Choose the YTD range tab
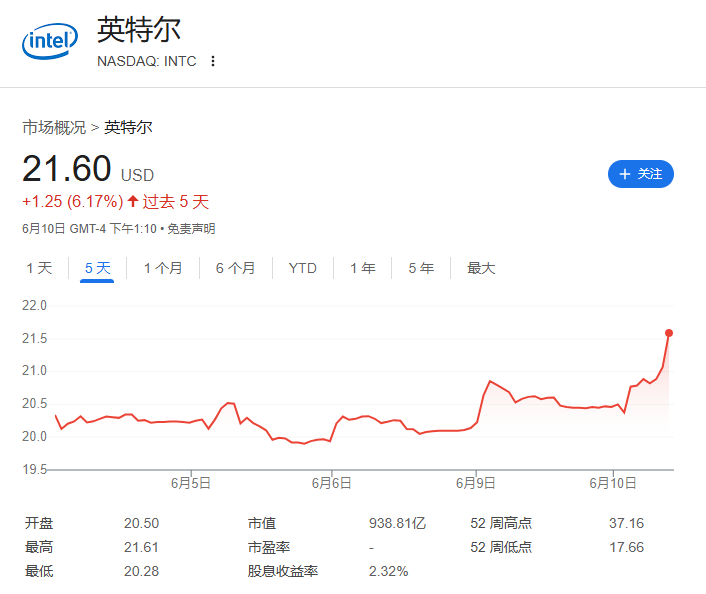This screenshot has width=706, height=594. [x=303, y=268]
